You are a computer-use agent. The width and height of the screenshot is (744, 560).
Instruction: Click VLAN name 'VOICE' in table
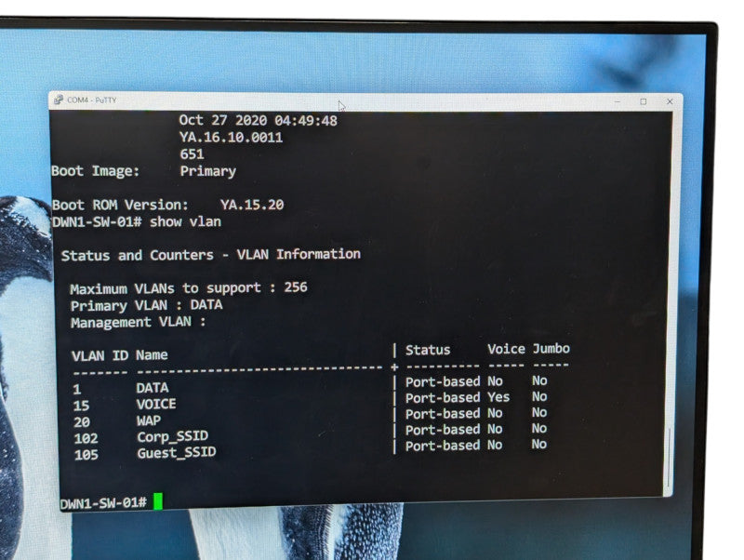[156, 405]
